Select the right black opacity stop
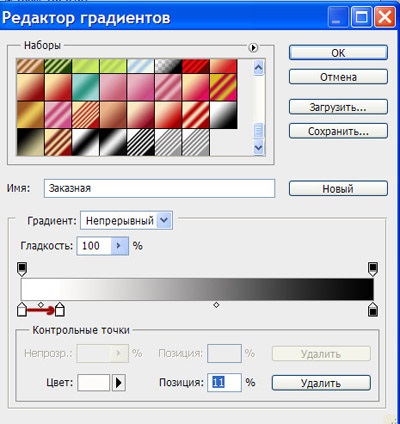Viewport: 400px width, 424px height. pyautogui.click(x=373, y=269)
